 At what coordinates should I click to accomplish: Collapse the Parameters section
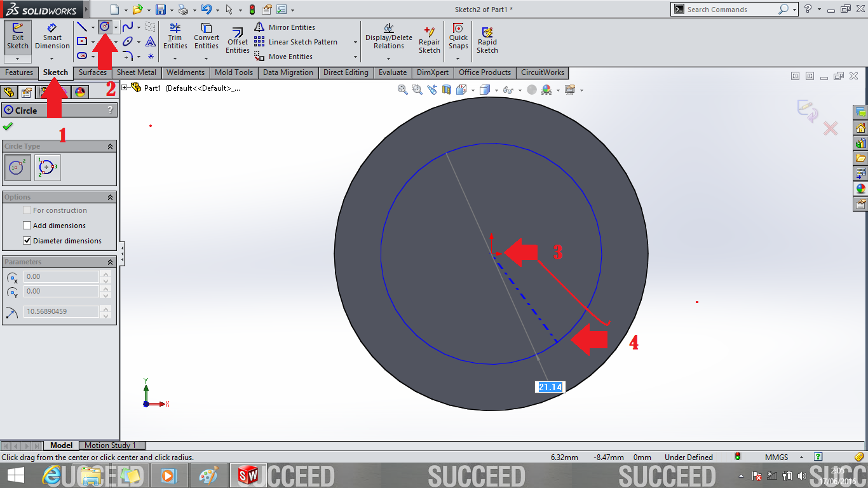pyautogui.click(x=111, y=261)
